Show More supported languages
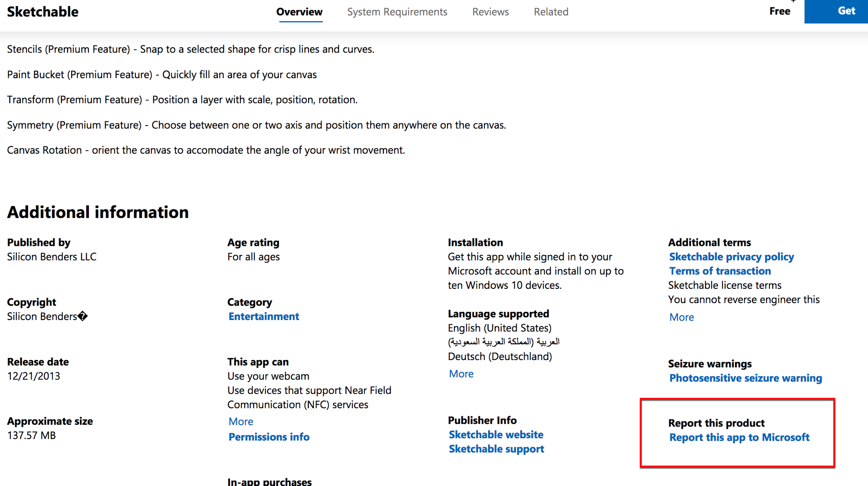 click(x=460, y=374)
